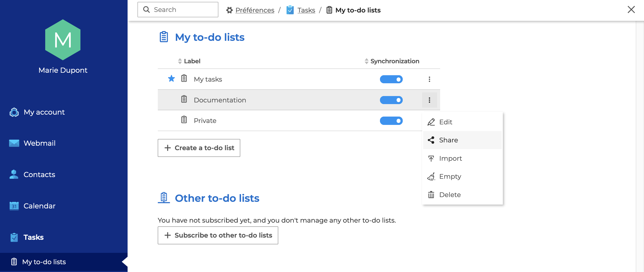Image resolution: width=644 pixels, height=272 pixels.
Task: Click the Contacts person icon
Action: click(x=14, y=175)
